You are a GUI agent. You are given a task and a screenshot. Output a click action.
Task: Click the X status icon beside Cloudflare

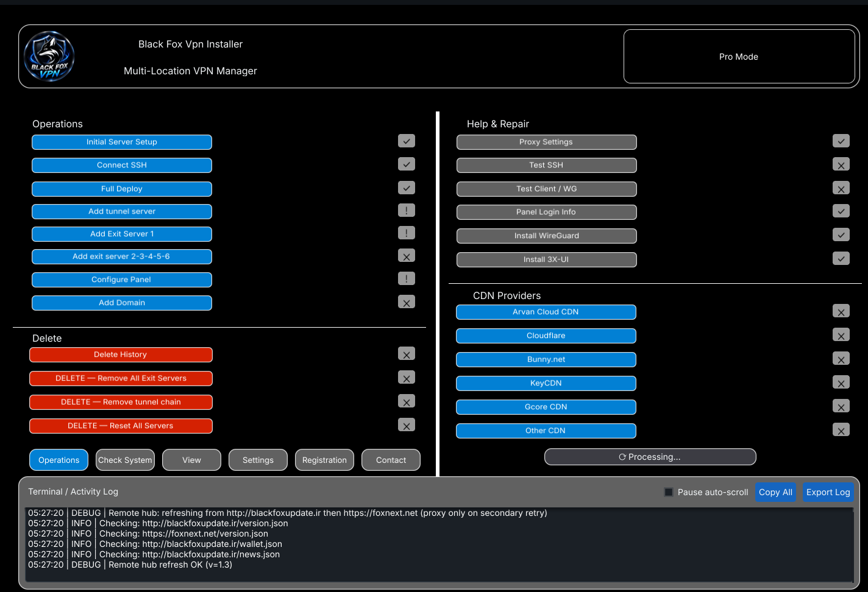(x=841, y=336)
